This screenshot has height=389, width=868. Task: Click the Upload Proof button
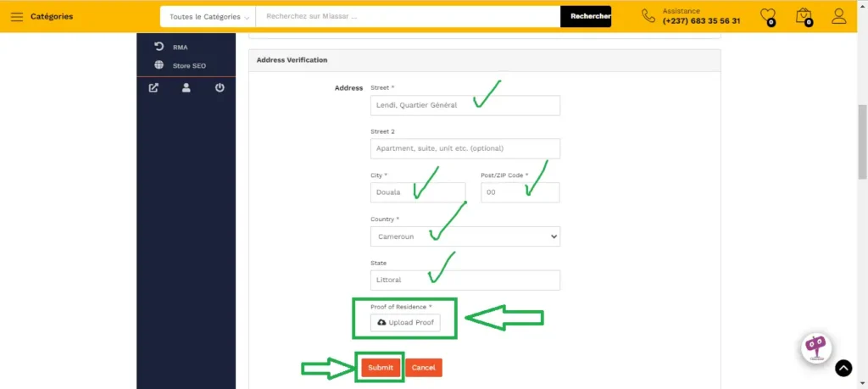pyautogui.click(x=405, y=323)
